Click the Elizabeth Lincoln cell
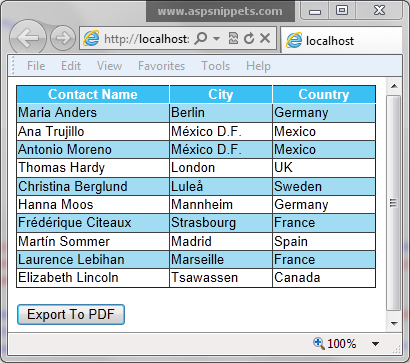This screenshot has width=410, height=363. pos(93,278)
